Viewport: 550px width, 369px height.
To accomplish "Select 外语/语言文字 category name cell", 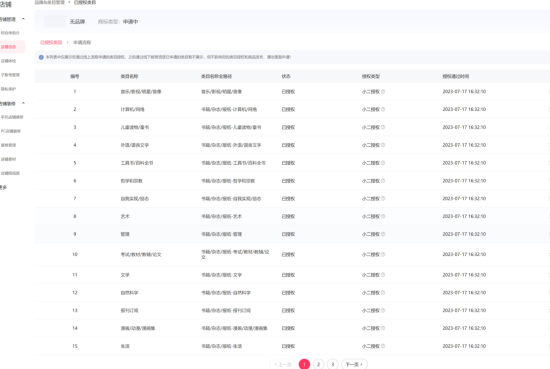I will (135, 145).
